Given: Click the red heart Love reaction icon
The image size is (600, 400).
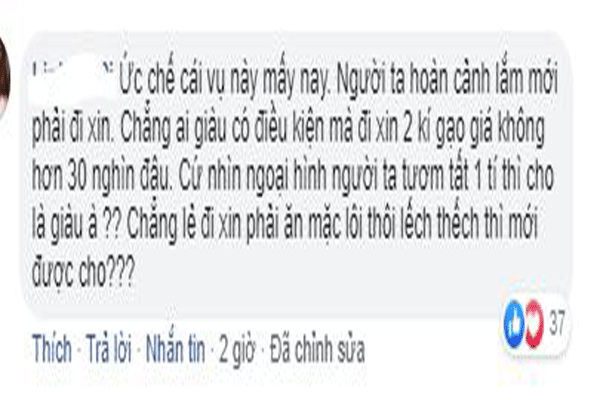Looking at the screenshot, I should (534, 324).
